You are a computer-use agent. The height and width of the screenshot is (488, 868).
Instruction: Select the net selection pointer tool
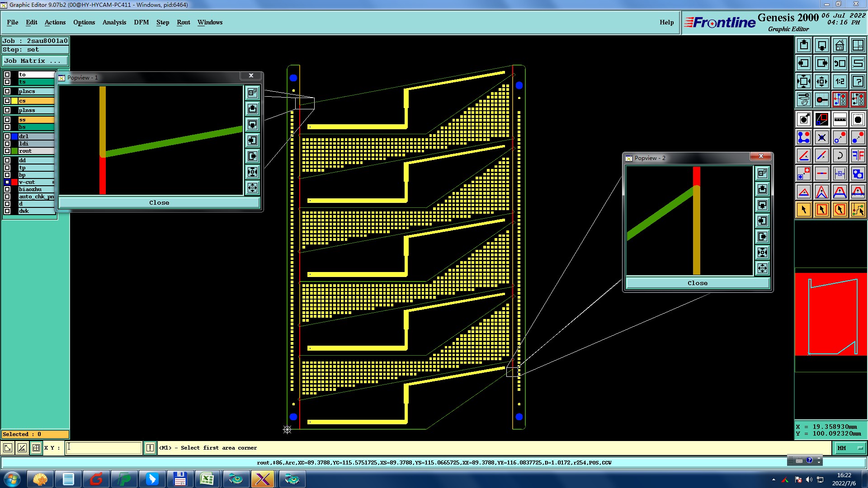click(x=858, y=210)
